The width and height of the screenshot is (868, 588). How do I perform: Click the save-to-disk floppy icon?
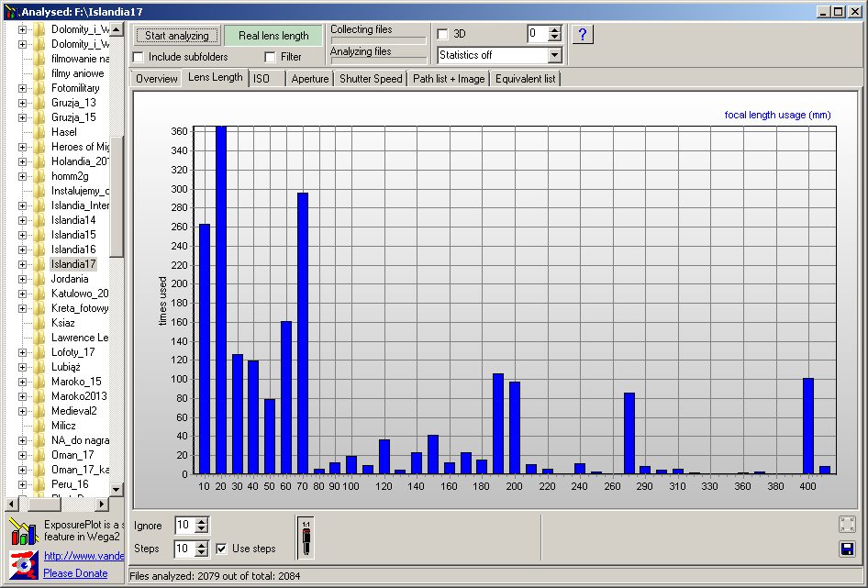848,548
